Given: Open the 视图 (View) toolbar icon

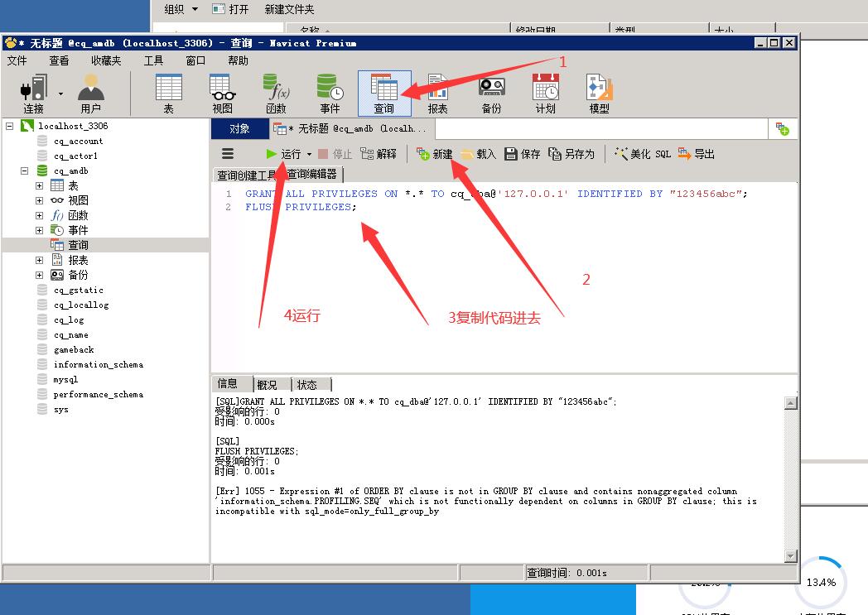Looking at the screenshot, I should click(222, 93).
